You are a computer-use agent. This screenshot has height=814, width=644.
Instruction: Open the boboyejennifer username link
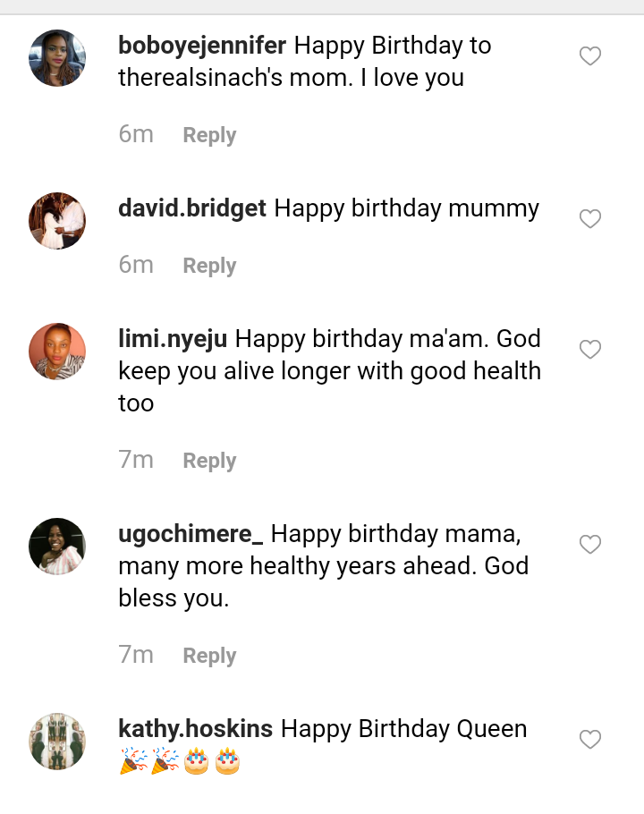coord(202,46)
